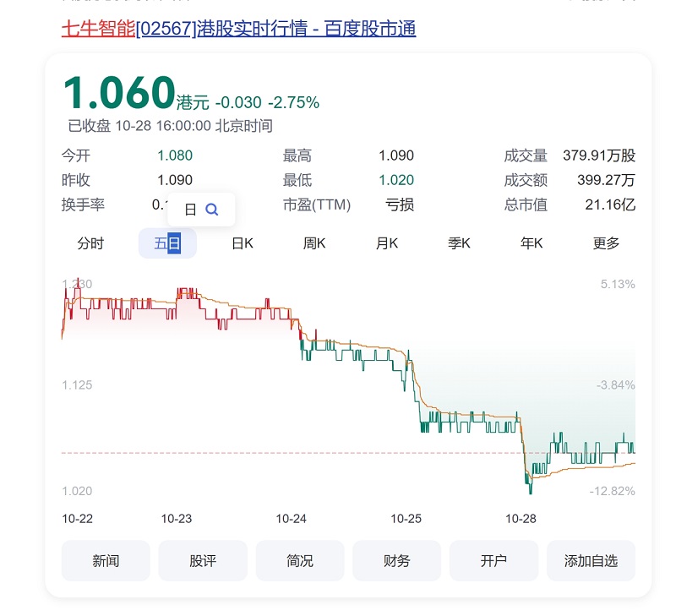Switch to the 日K chart tab
The image size is (676, 616).
point(243,243)
